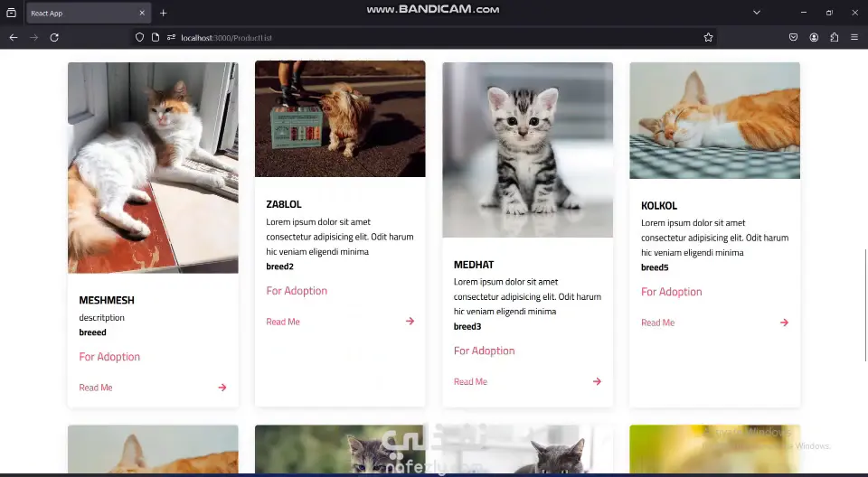Expand the list all tabs dropdown
Screen dimensions: 868x477
pyautogui.click(x=757, y=13)
